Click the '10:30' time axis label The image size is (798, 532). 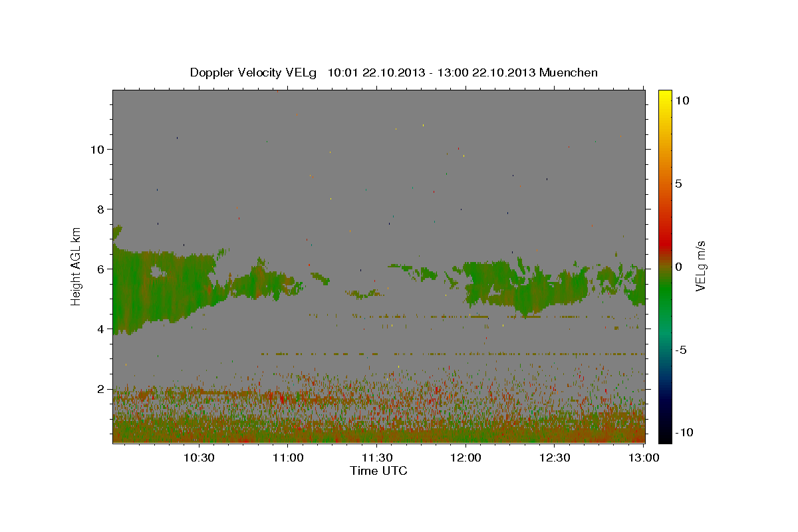(x=199, y=458)
